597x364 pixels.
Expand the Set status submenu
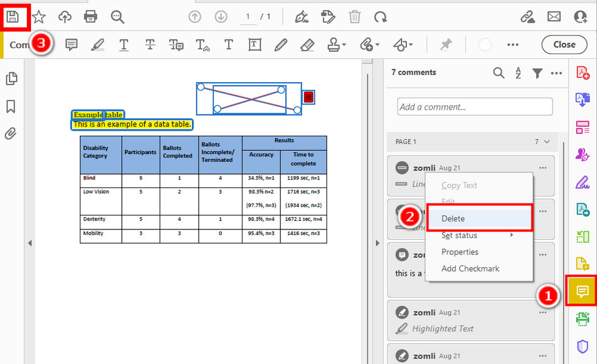pyautogui.click(x=459, y=235)
